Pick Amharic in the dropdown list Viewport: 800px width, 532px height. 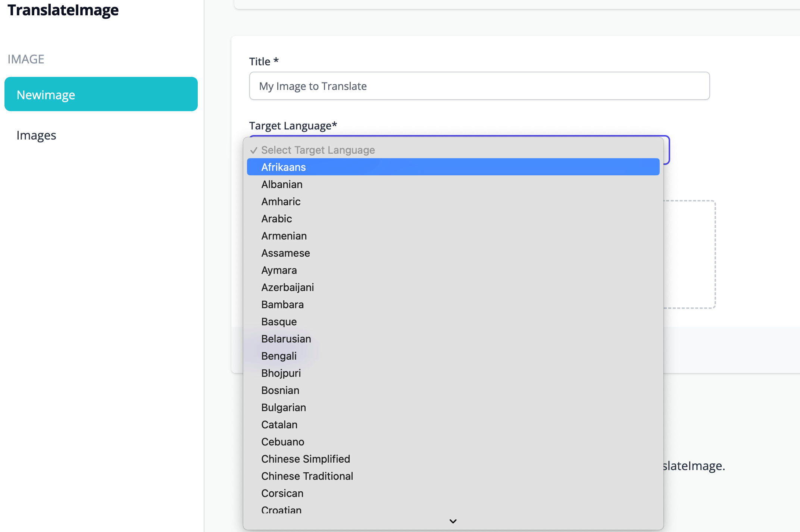click(x=281, y=201)
